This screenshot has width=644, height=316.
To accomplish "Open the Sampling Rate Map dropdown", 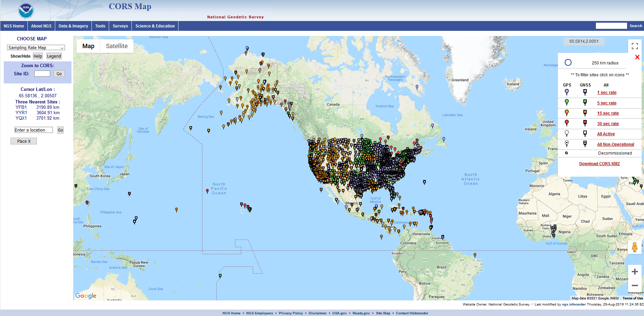I will pyautogui.click(x=36, y=48).
